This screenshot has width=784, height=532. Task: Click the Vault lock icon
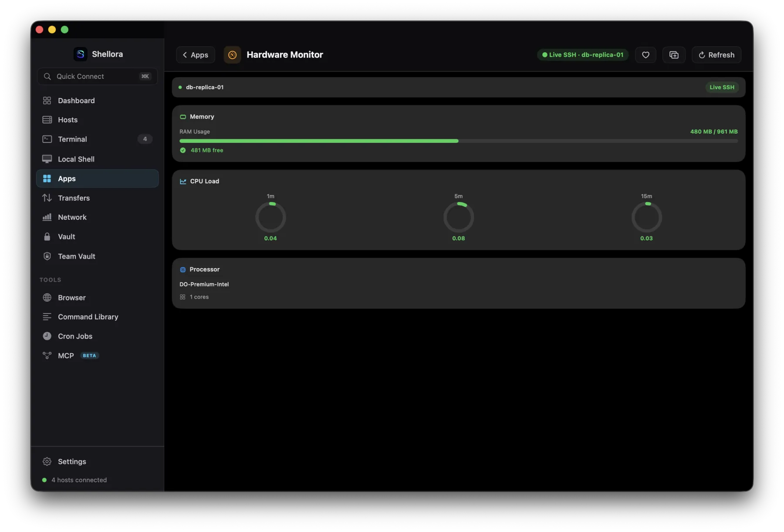(x=47, y=237)
